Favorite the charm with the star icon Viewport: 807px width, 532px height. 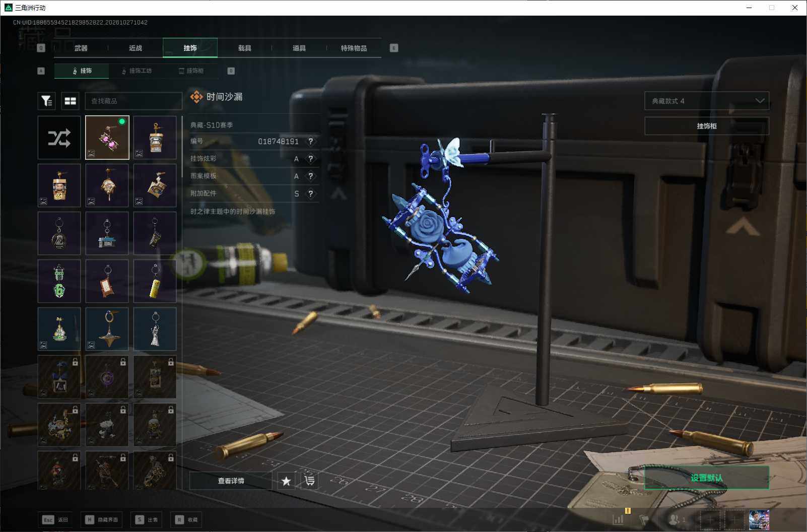(x=286, y=481)
